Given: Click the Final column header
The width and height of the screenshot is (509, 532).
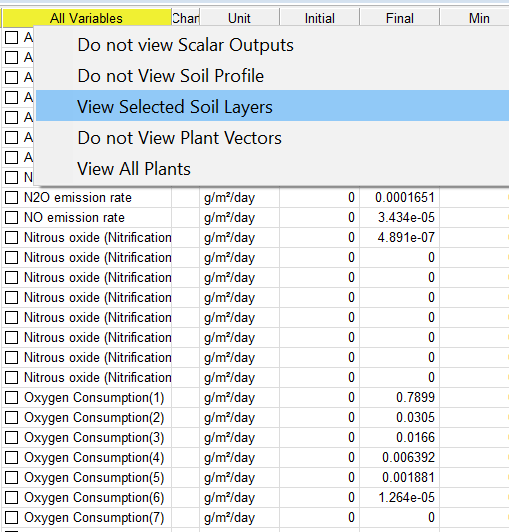Looking at the screenshot, I should 399,18.
